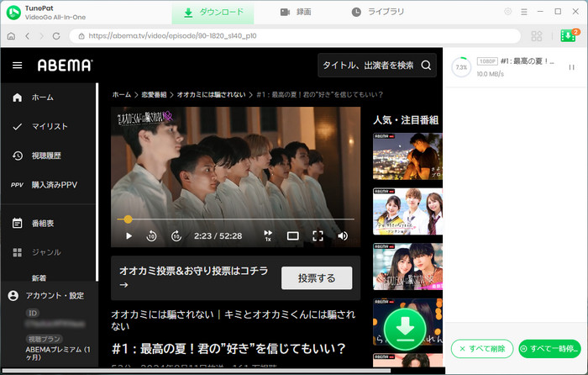Click the circular 7.3% download progress
Screen dimensions: 588x375
pos(461,67)
